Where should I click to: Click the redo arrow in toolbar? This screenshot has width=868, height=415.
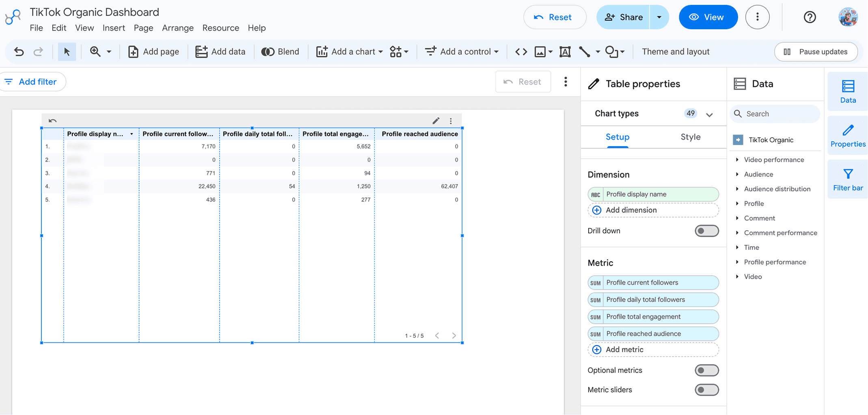click(x=38, y=52)
